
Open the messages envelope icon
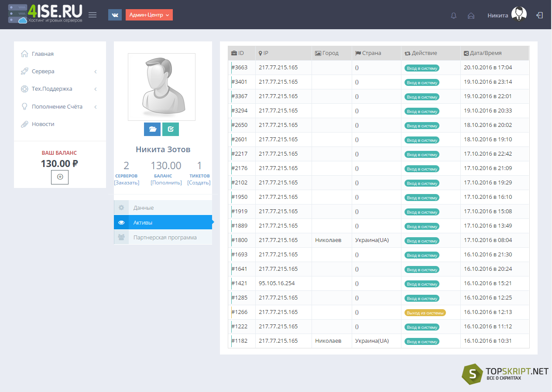click(471, 16)
